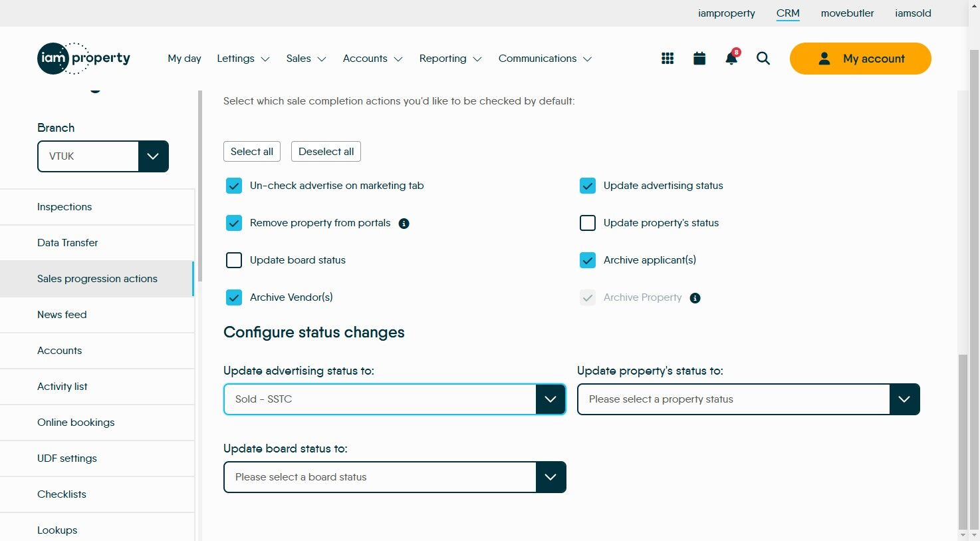This screenshot has height=541, width=980.
Task: Click the user icon in My account
Action: 824,59
